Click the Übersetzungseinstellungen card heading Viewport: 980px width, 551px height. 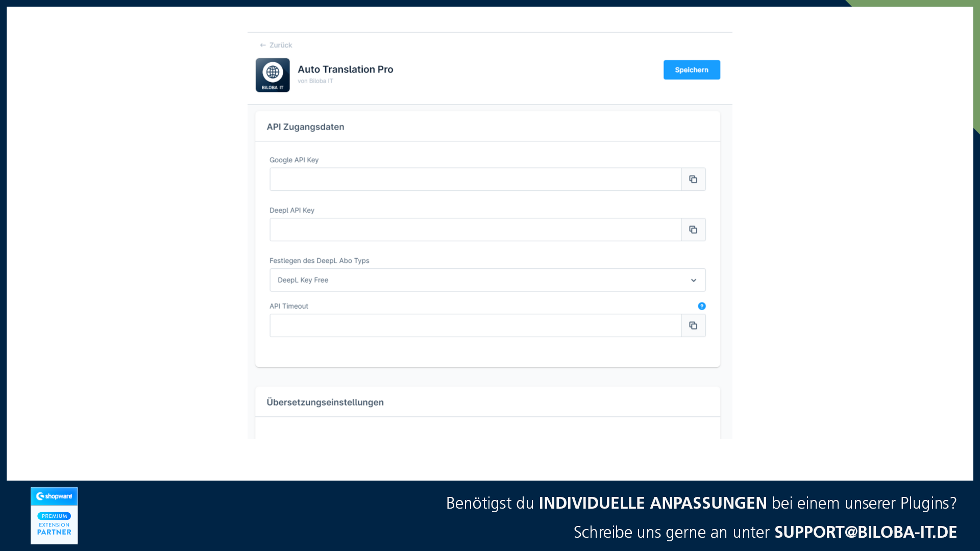click(x=325, y=402)
